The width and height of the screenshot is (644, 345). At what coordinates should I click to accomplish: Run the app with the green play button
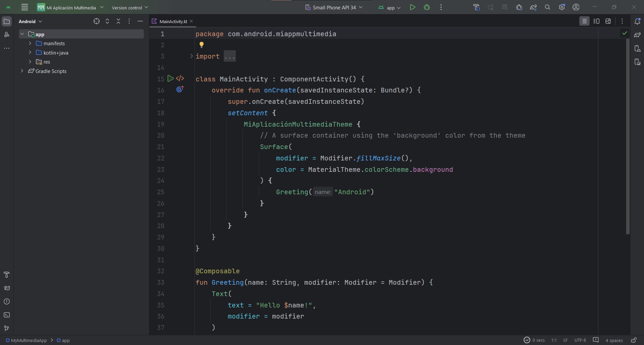[413, 7]
